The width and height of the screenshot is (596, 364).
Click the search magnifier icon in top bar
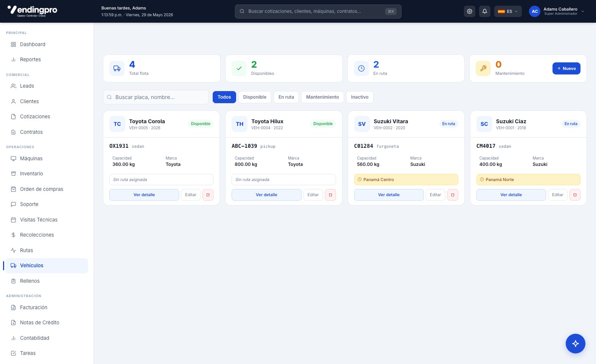tap(242, 11)
